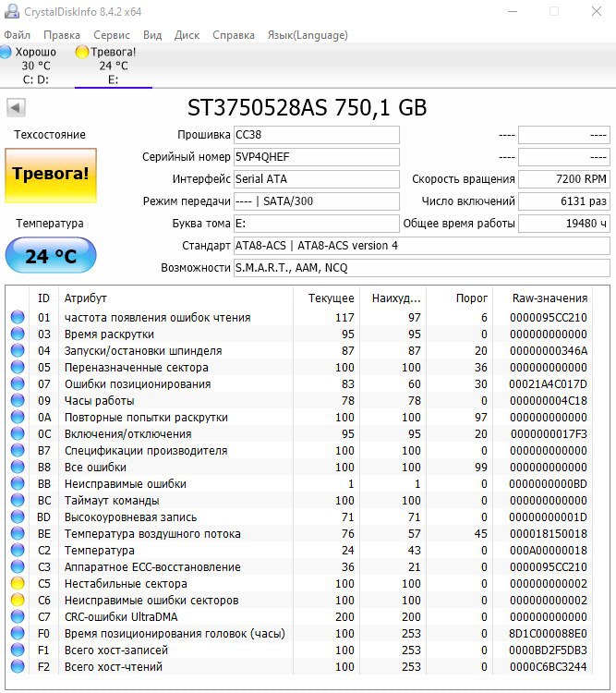Click the Атрибут column header

pos(175,298)
